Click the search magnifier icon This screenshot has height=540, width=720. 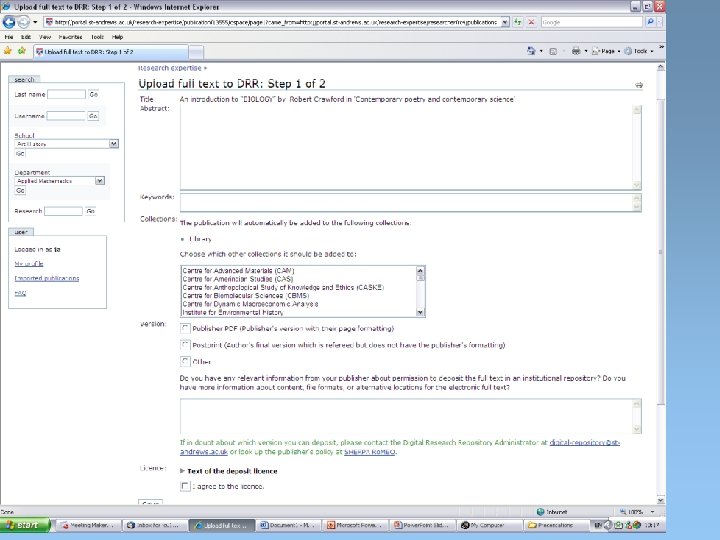click(x=650, y=22)
